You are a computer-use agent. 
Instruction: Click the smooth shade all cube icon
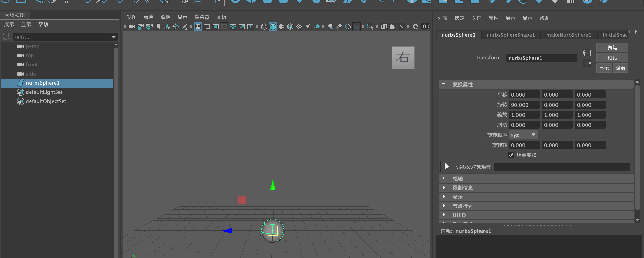pyautogui.click(x=273, y=27)
